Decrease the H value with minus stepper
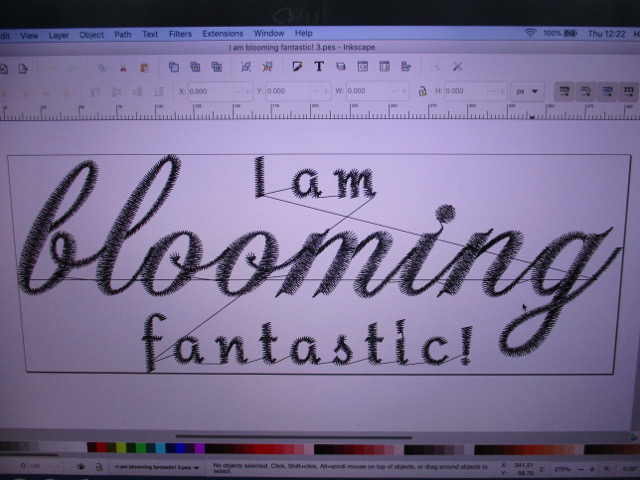Image resolution: width=640 pixels, height=480 pixels. 493,91
